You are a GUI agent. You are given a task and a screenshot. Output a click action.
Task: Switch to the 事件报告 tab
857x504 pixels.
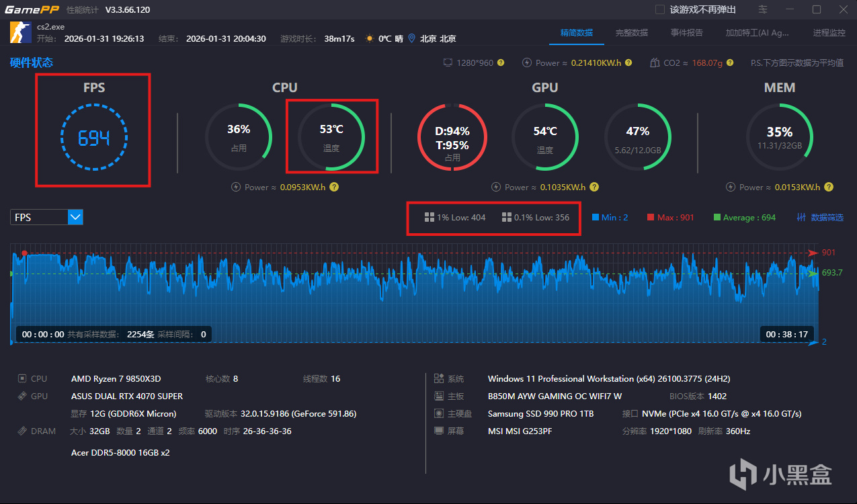click(x=686, y=32)
